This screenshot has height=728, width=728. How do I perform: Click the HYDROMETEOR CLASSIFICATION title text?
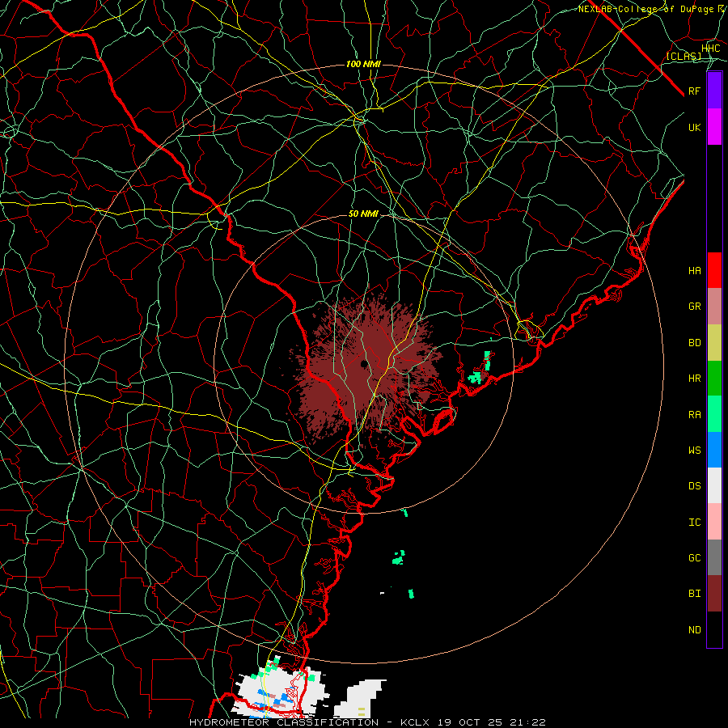[284, 722]
